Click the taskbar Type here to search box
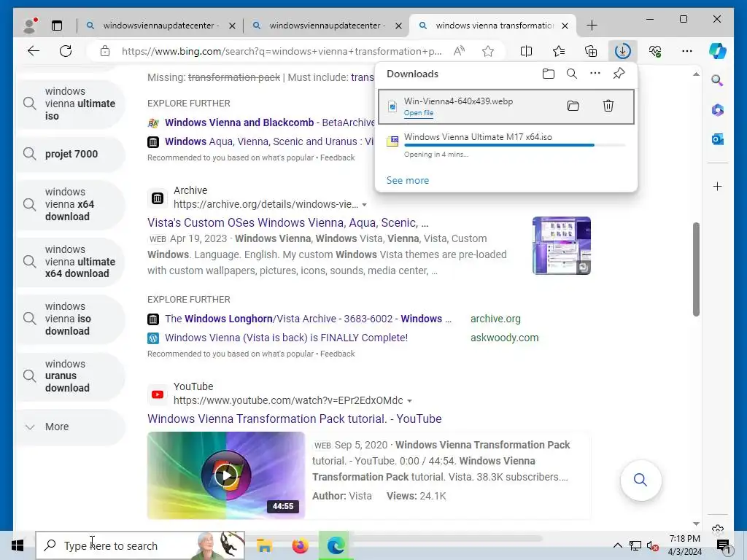Image resolution: width=747 pixels, height=560 pixels. pos(141,545)
